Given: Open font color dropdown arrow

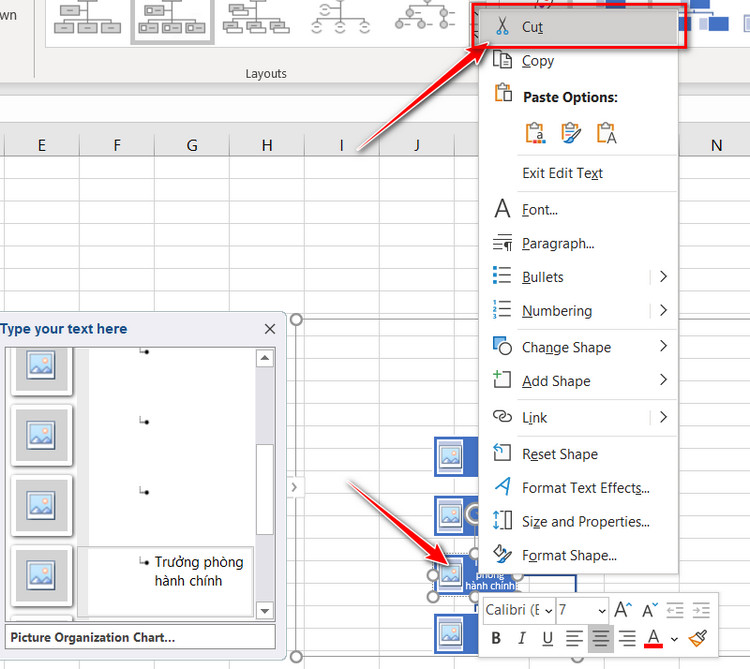Looking at the screenshot, I should [674, 639].
